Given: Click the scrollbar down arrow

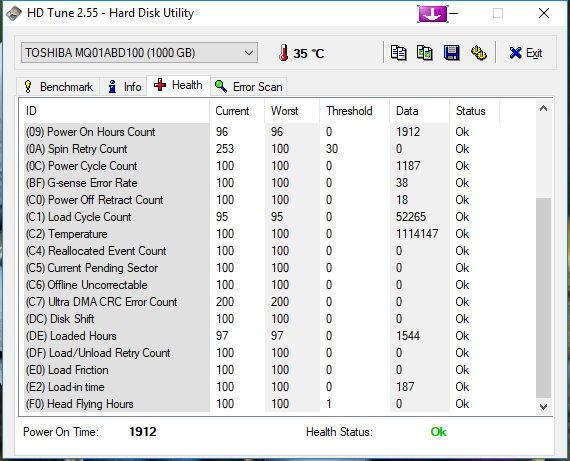Looking at the screenshot, I should click(543, 406).
